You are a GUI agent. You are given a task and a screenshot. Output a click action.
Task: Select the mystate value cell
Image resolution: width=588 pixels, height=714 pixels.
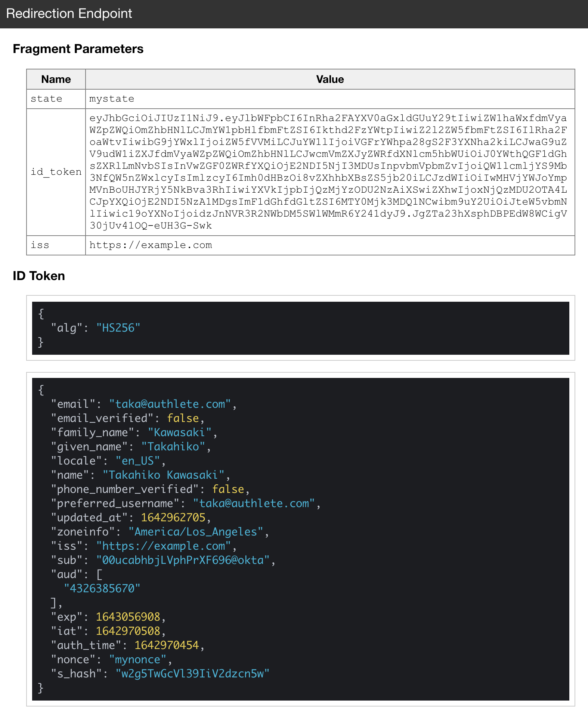tap(330, 99)
